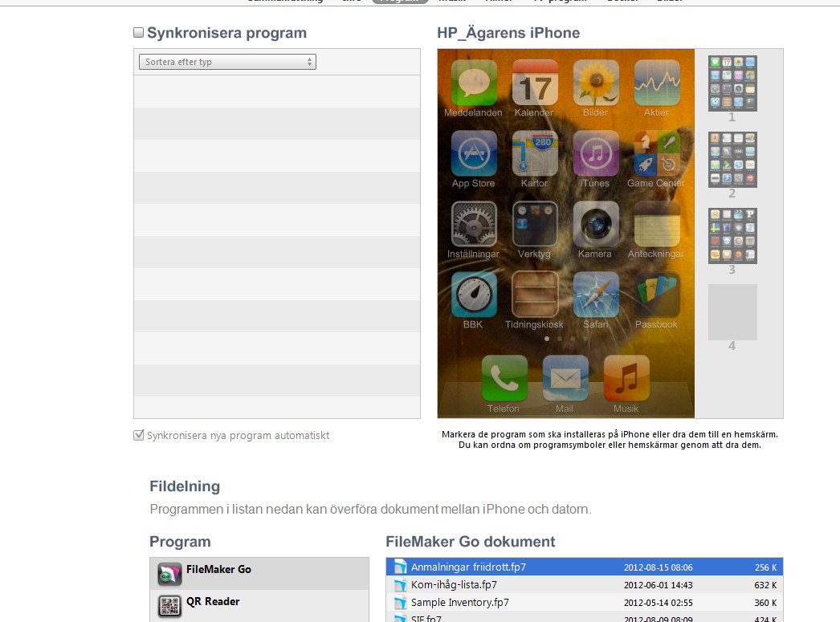Screen dimensions: 840x622
Task: Select QR Reader in Program list
Action: tap(259, 605)
